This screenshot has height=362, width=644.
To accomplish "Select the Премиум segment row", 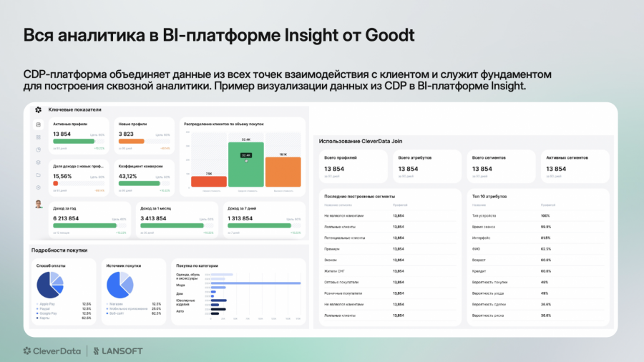I will [390, 249].
